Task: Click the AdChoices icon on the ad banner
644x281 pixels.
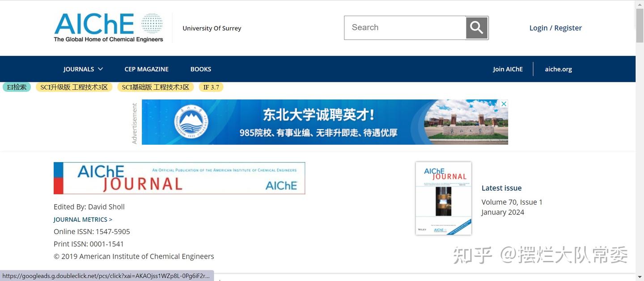Action: (504, 103)
